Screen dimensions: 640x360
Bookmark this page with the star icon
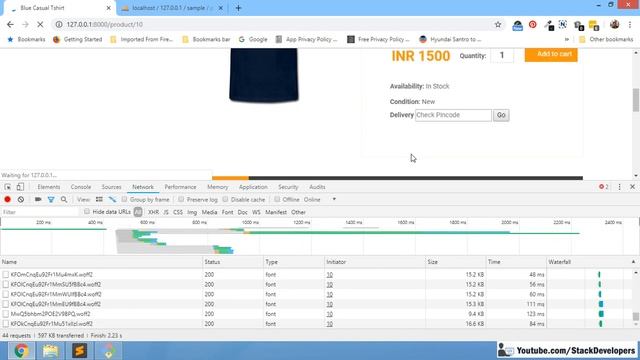point(498,24)
